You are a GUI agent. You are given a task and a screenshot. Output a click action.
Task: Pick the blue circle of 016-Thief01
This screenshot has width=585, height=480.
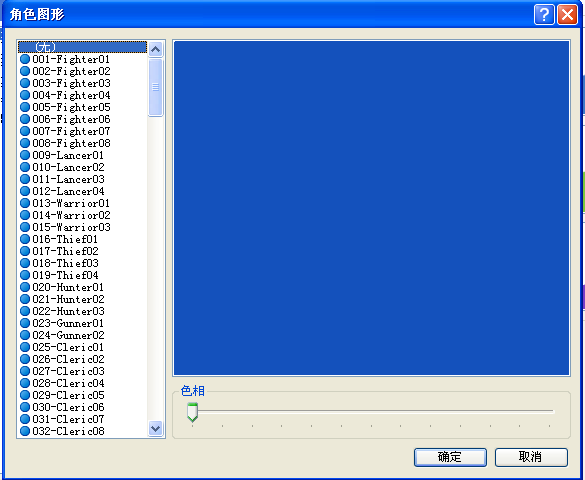25,239
